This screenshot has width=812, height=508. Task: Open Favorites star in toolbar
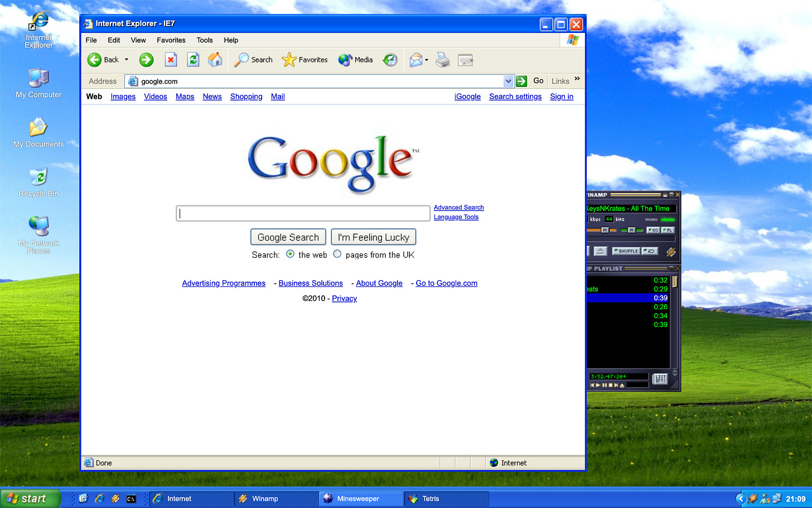pyautogui.click(x=304, y=60)
